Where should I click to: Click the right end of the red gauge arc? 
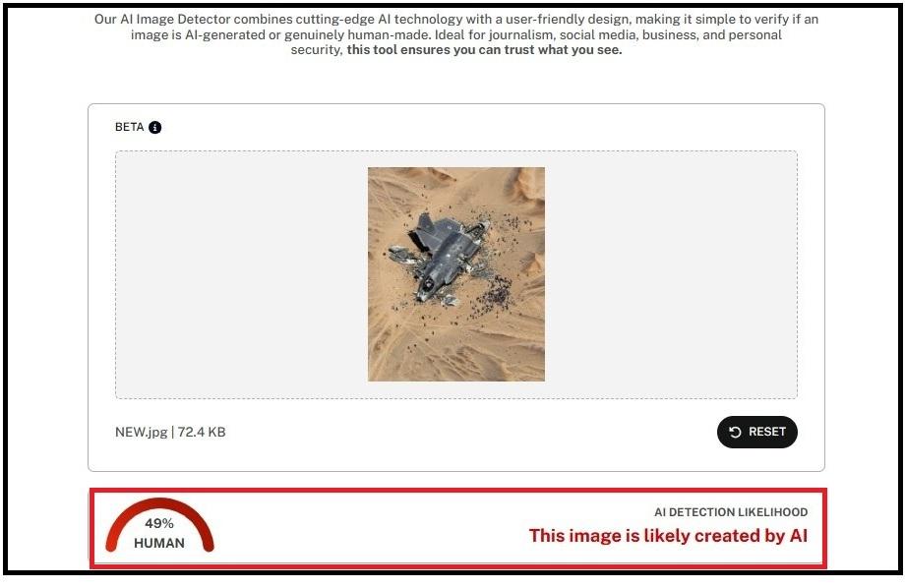click(208, 543)
